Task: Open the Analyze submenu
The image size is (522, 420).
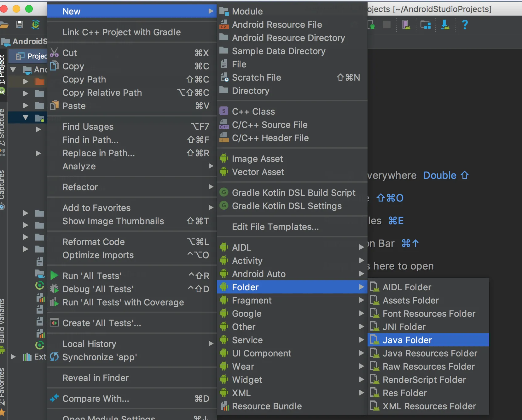Action: click(x=132, y=166)
